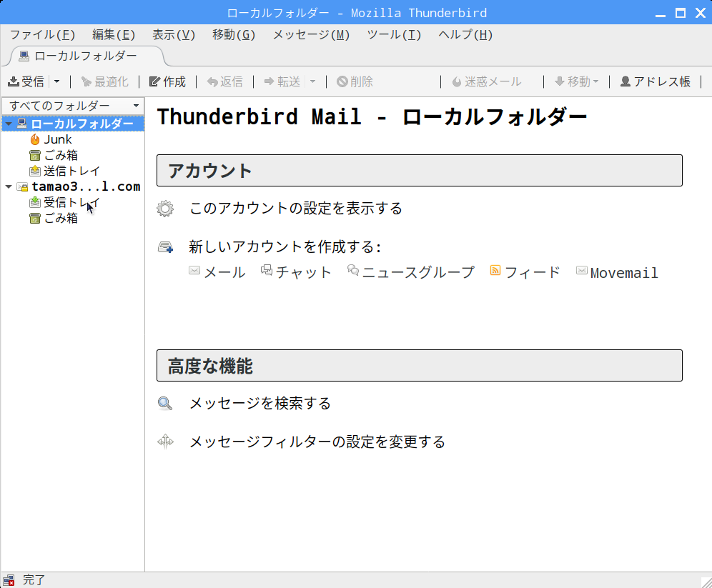Open the 転送 forward dropdown arrow
This screenshot has width=712, height=588.
coord(312,81)
